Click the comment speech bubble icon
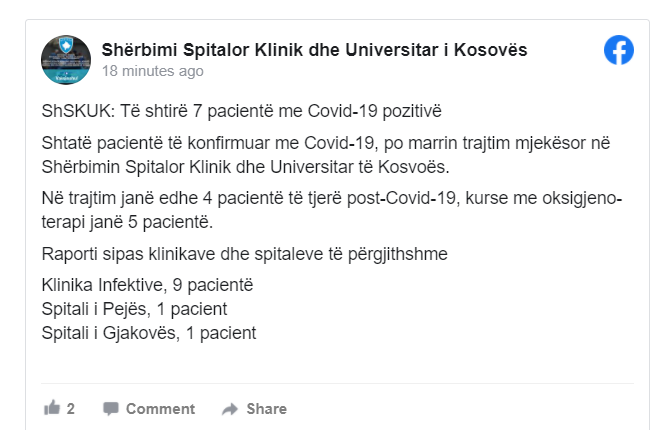This screenshot has width=656, height=430. tap(111, 408)
